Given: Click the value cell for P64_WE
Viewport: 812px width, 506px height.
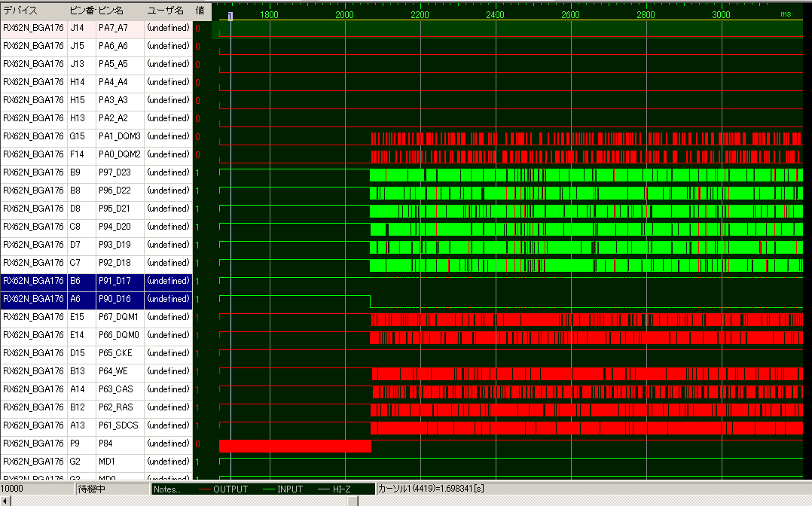Looking at the screenshot, I should [199, 371].
